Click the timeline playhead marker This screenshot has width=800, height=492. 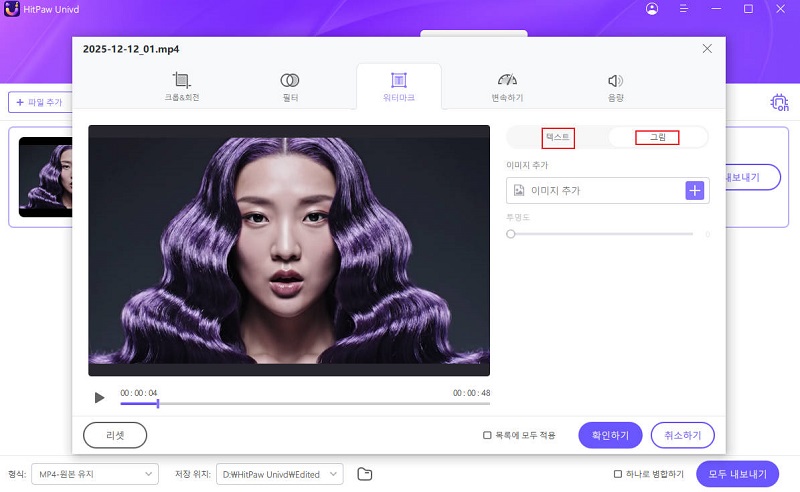[x=158, y=404]
